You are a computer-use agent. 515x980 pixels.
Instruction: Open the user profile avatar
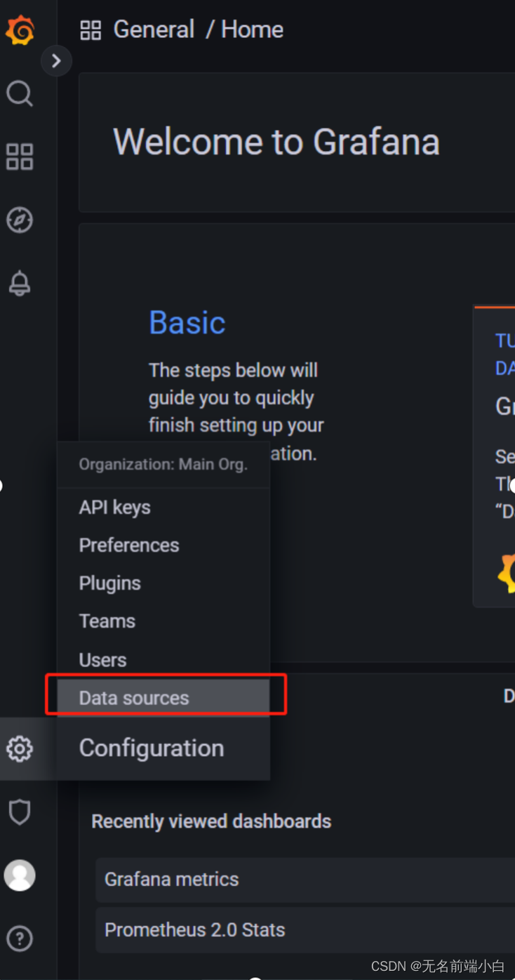click(20, 875)
